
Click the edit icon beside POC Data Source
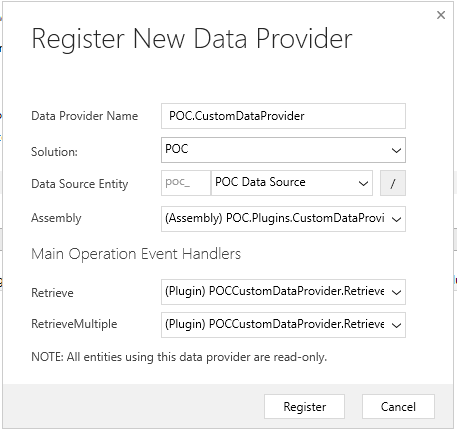[x=393, y=183]
